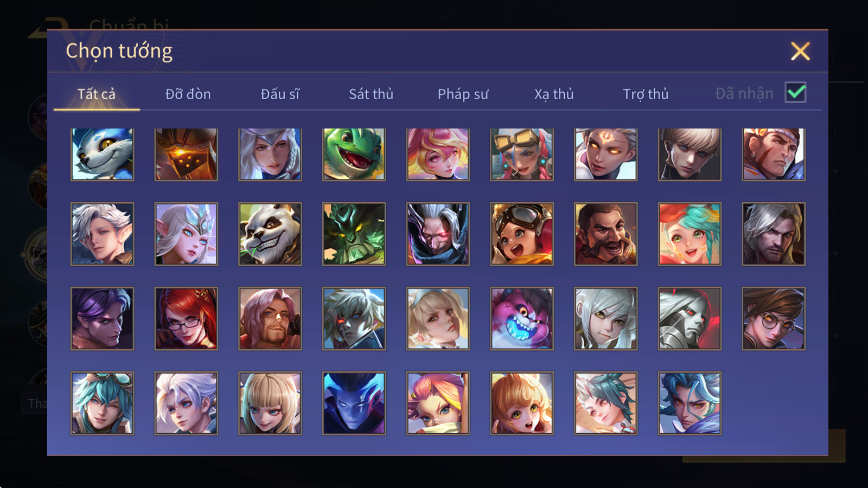Viewport: 868px width, 488px height.
Task: Pick the panda hero portrait
Action: (270, 234)
